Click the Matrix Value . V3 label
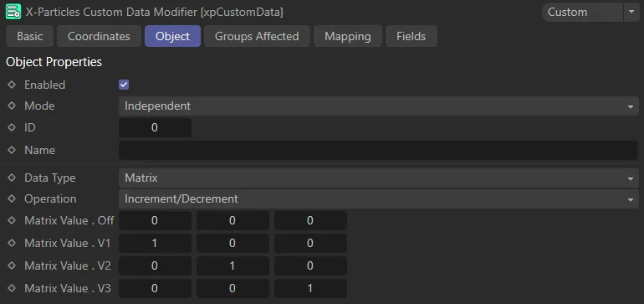The width and height of the screenshot is (644, 304). pos(68,288)
